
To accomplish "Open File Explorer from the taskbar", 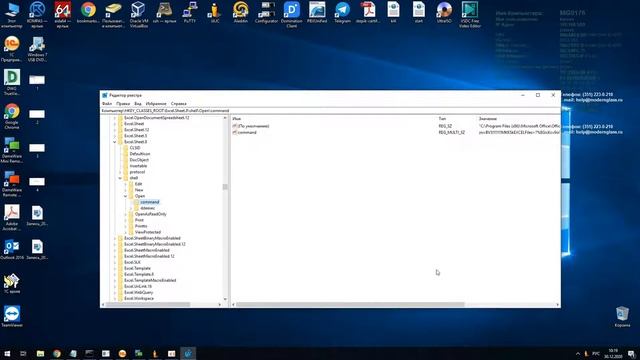I will pyautogui.click(x=40, y=353).
